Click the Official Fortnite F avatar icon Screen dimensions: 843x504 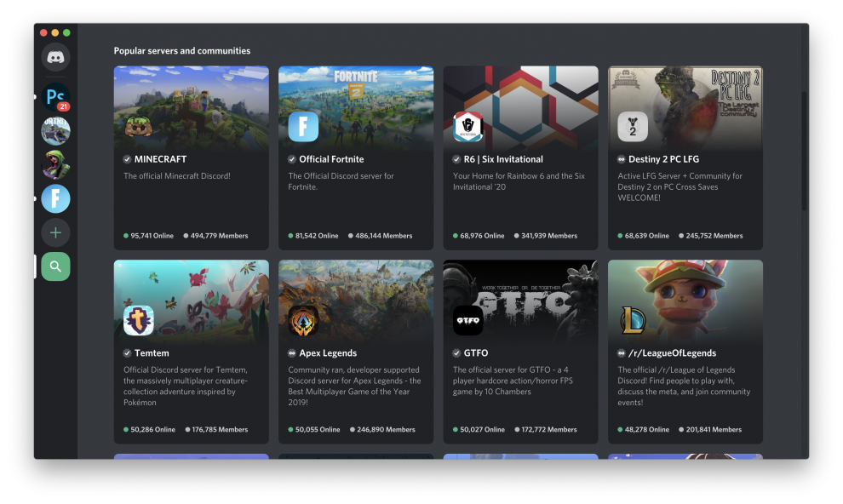(x=303, y=127)
